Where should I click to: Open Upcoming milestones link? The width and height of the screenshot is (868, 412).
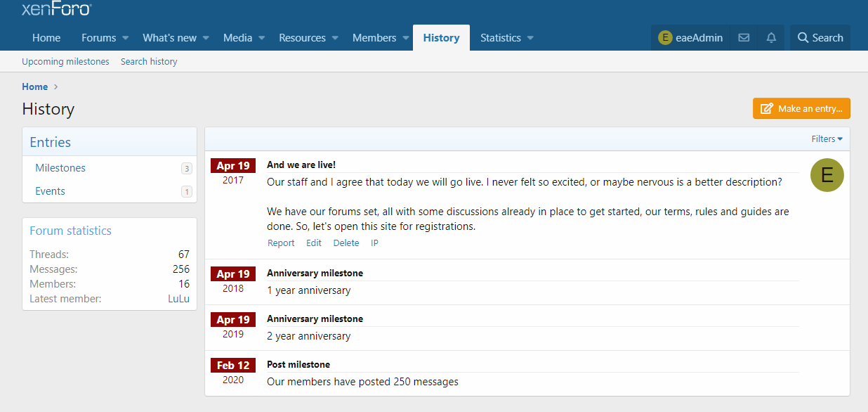pos(65,62)
